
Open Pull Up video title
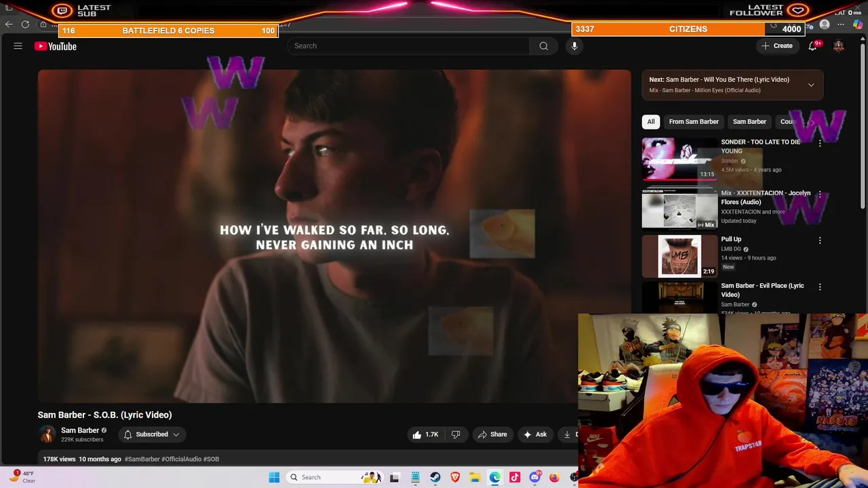pos(731,239)
